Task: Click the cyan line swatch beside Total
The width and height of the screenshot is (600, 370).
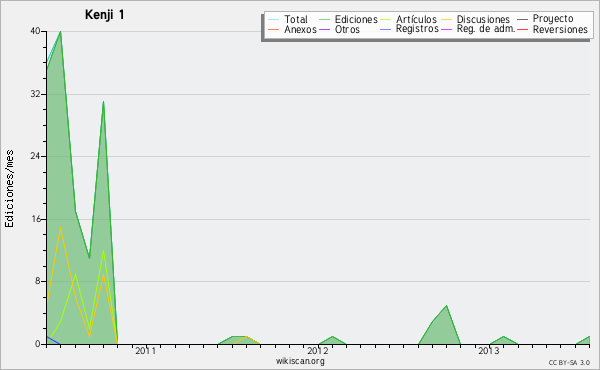Action: pos(274,20)
